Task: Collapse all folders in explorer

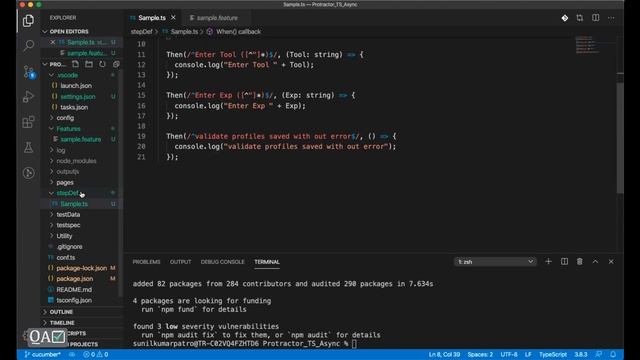Action: point(116,64)
